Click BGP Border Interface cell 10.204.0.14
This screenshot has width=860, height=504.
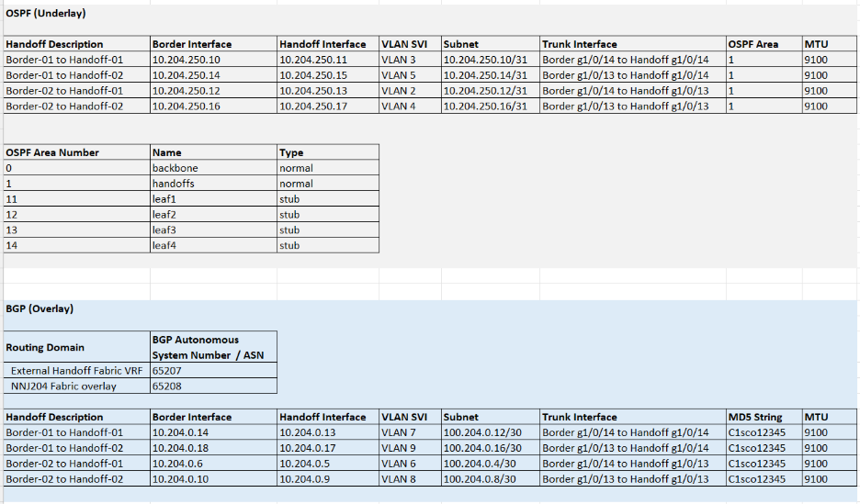tap(213, 432)
